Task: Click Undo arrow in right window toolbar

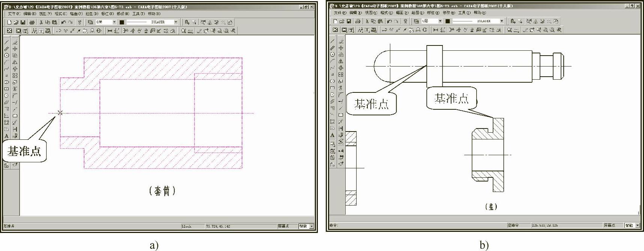Action: point(389,21)
